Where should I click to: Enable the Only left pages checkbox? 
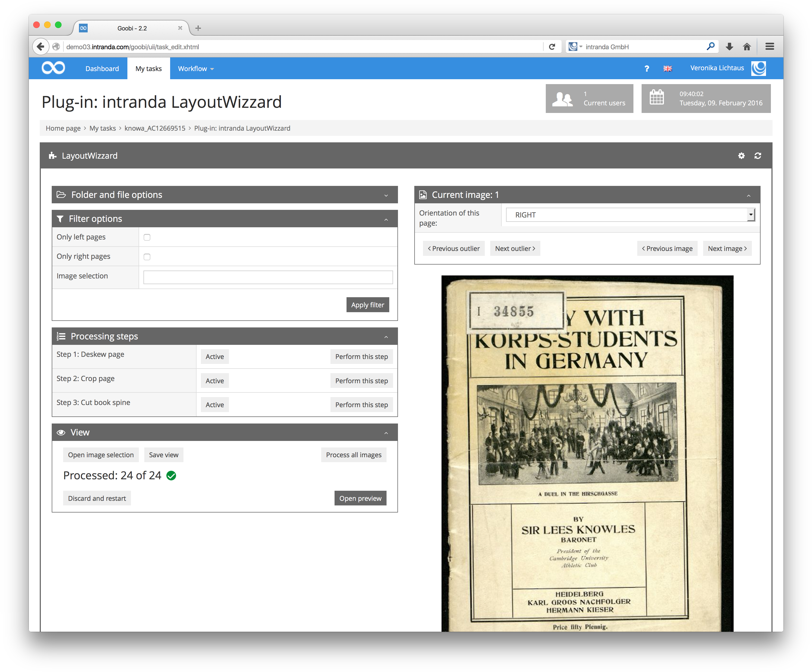pos(147,237)
